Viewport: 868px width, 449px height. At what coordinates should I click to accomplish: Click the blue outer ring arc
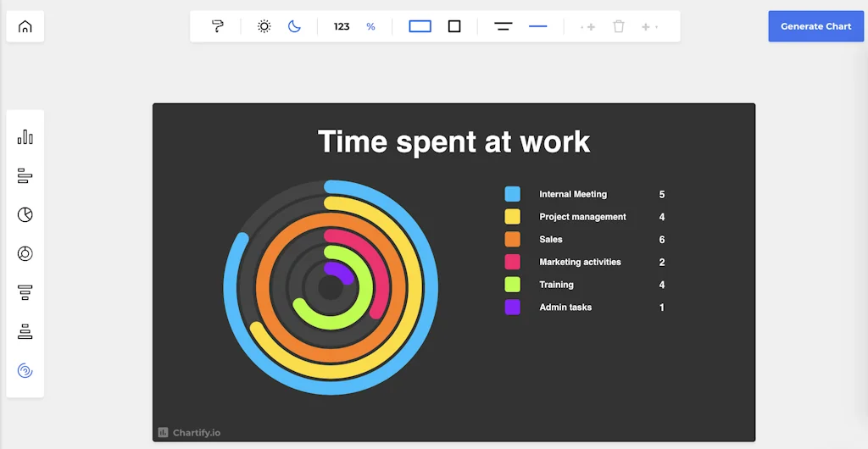[431, 287]
